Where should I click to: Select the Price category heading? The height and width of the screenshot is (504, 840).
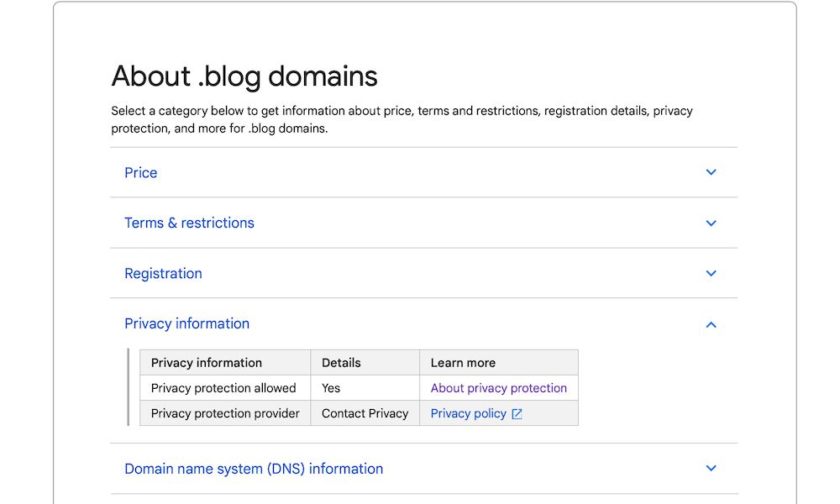140,172
